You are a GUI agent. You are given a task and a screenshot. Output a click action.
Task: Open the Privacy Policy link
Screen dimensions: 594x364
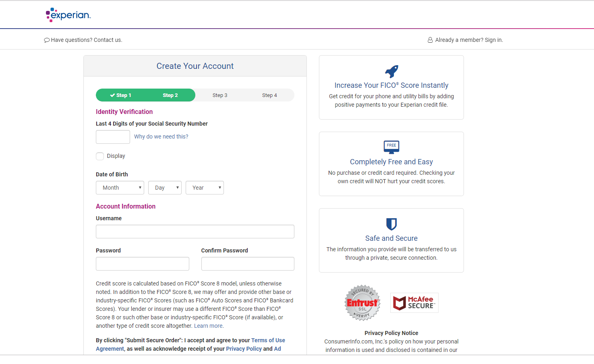point(244,349)
